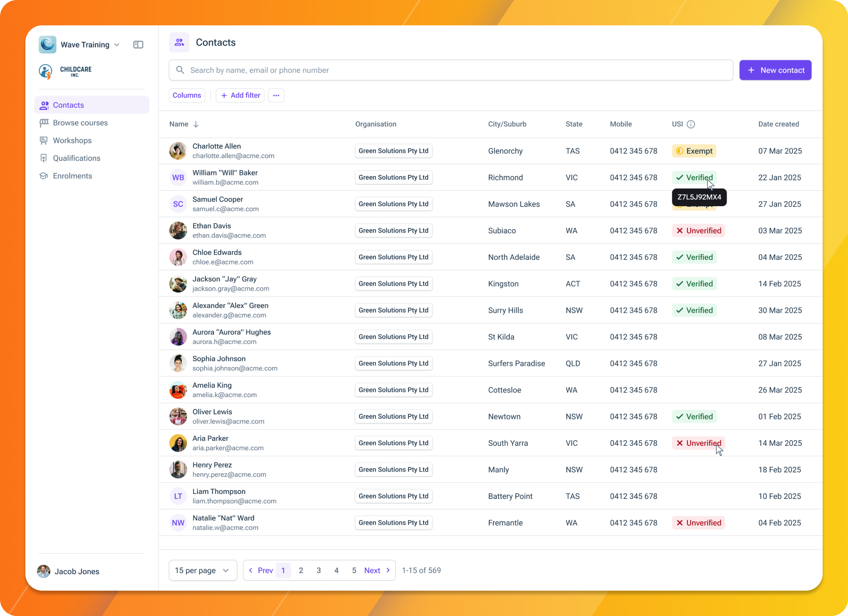Click the WB initials avatar
The image size is (848, 616).
178,177
